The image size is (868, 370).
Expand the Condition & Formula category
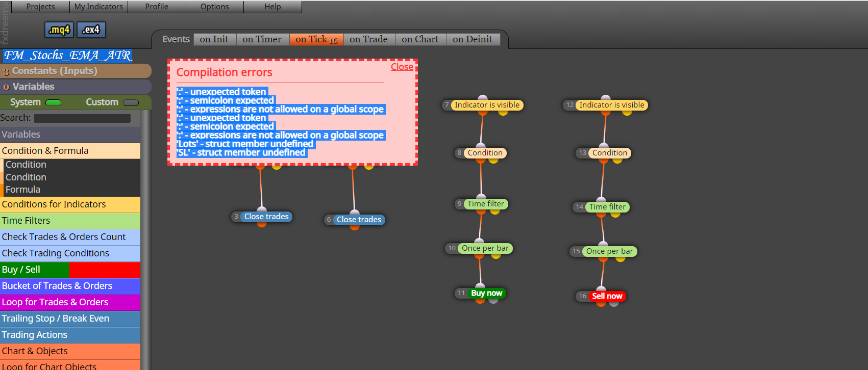click(x=70, y=151)
